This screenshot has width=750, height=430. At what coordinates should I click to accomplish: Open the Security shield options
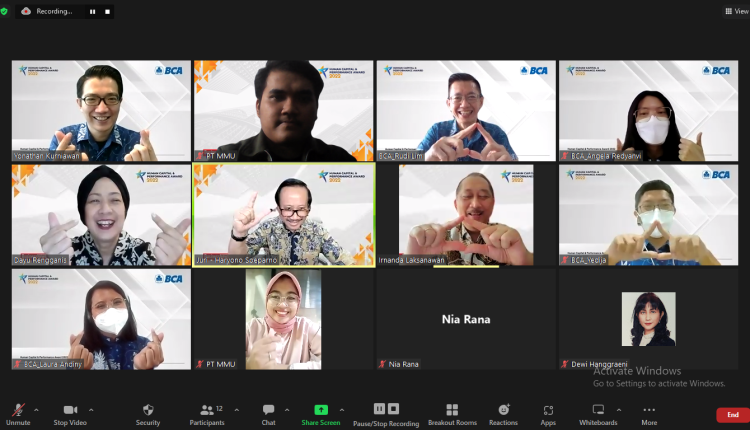pos(148,410)
